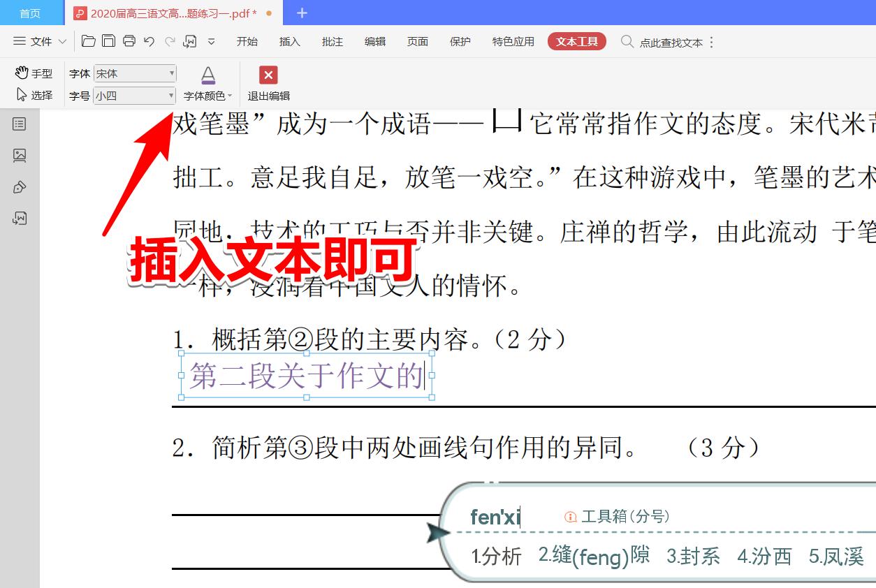Open the 小四 font size dropdown
Viewport: 876px width, 588px height.
(170, 95)
